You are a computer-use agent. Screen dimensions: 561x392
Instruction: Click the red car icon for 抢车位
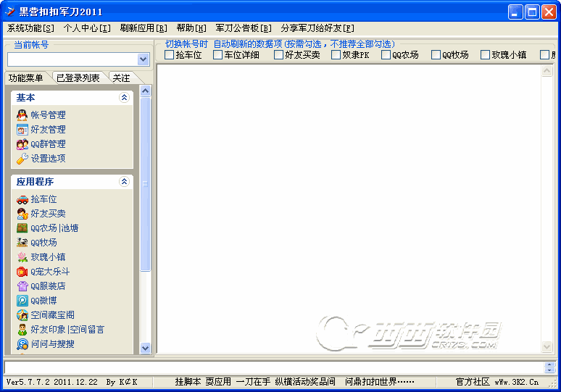22,199
